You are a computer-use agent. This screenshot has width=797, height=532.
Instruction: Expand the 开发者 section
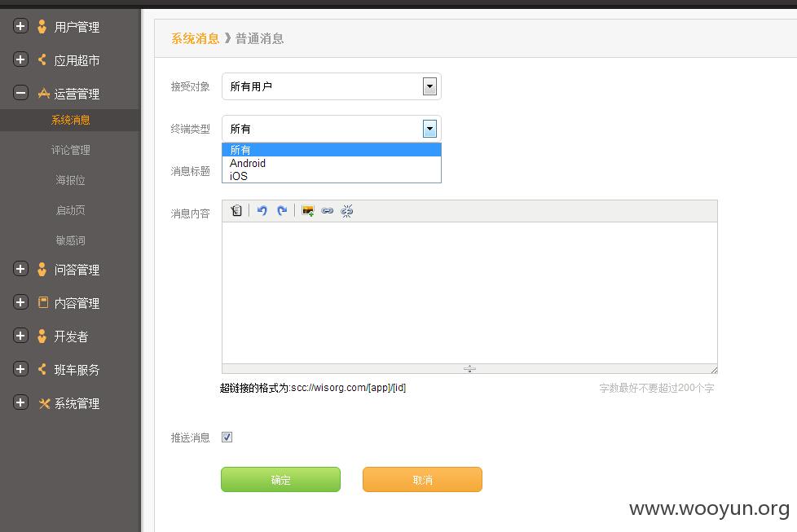coord(20,336)
